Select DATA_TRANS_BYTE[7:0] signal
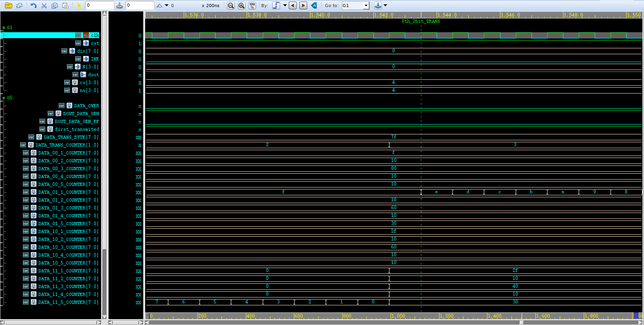This screenshot has height=325, width=644. pos(71,137)
